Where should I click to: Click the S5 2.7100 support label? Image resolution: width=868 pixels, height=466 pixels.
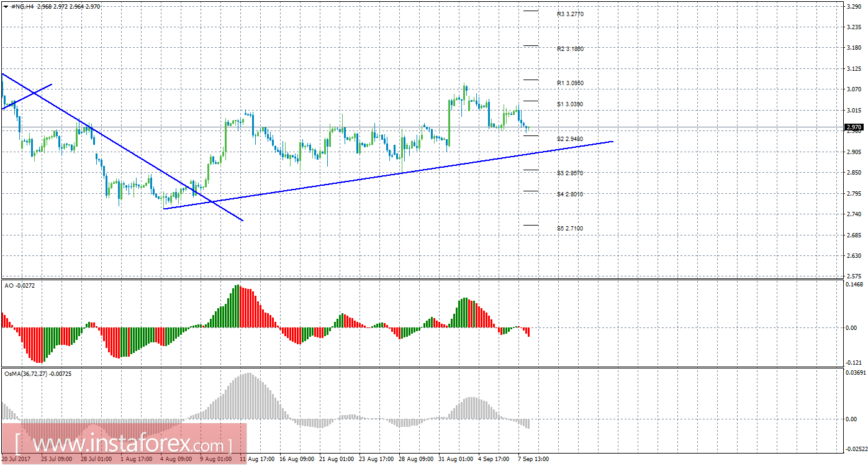pyautogui.click(x=570, y=228)
